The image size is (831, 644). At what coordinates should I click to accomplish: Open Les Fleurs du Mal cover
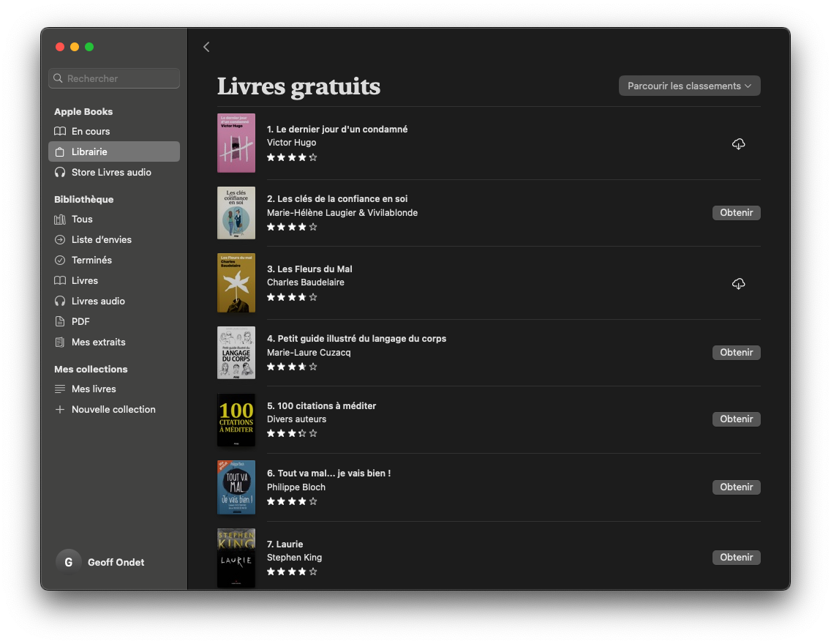pyautogui.click(x=236, y=282)
